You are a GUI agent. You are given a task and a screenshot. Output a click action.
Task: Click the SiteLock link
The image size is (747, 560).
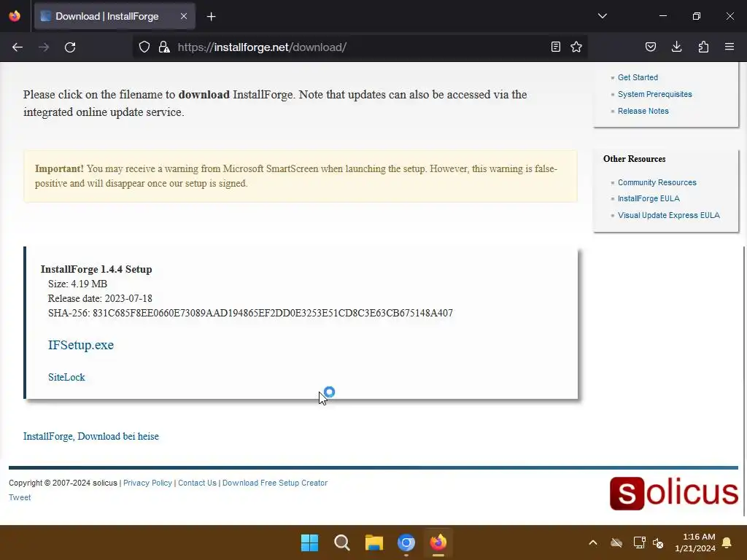tap(66, 377)
